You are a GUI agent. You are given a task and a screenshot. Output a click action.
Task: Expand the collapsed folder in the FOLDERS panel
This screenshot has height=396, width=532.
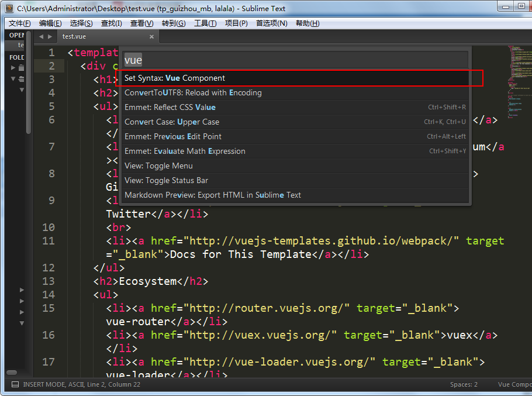pos(13,67)
